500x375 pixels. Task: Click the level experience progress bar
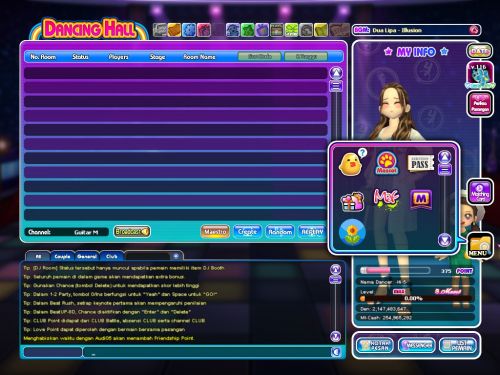[417, 298]
